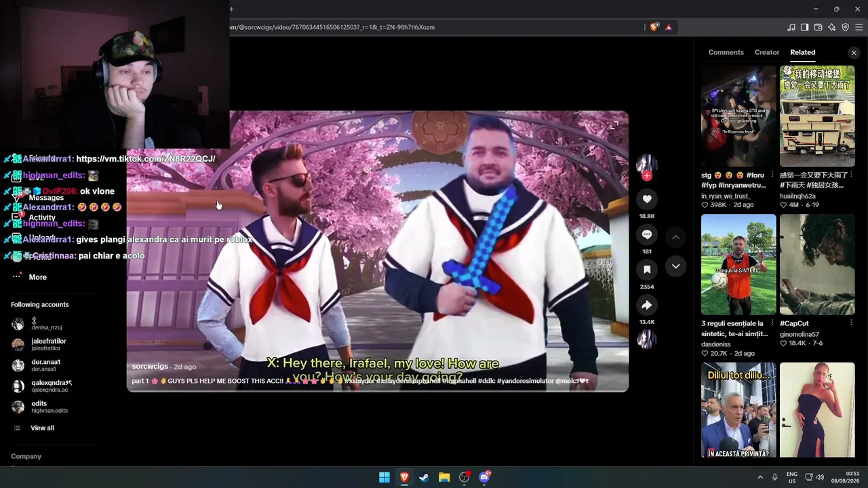The height and width of the screenshot is (488, 868).
Task: Open the Brave Wallet icon
Action: coord(818,27)
